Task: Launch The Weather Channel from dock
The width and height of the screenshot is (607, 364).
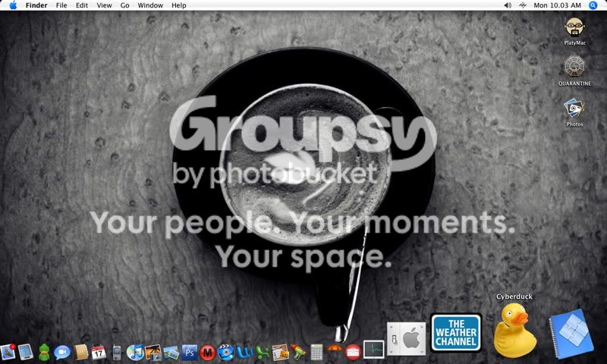Action: [x=457, y=333]
